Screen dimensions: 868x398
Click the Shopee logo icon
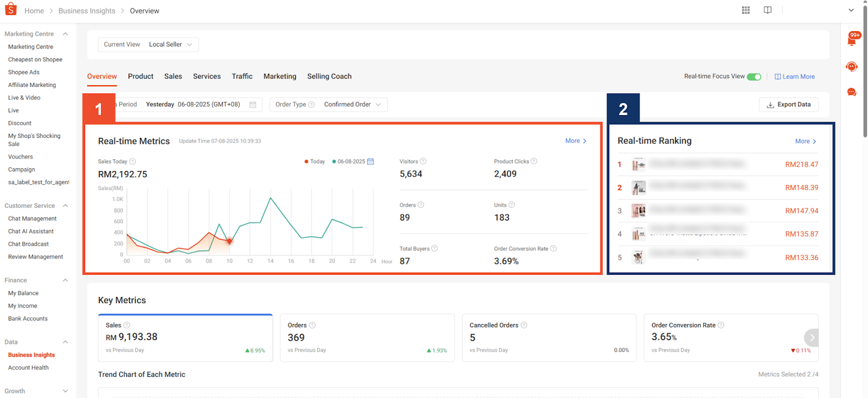[11, 9]
